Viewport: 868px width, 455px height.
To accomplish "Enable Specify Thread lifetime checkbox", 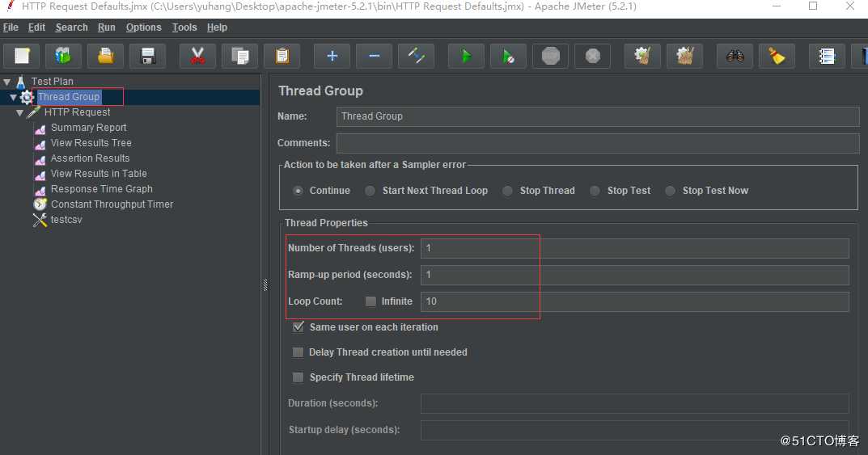I will [x=298, y=377].
